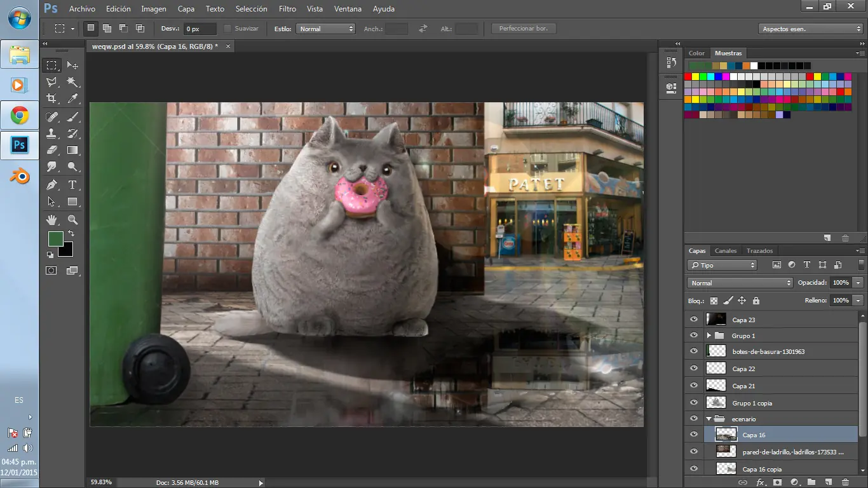The width and height of the screenshot is (868, 488).
Task: Expand the Grupo 1 group
Action: tap(709, 335)
